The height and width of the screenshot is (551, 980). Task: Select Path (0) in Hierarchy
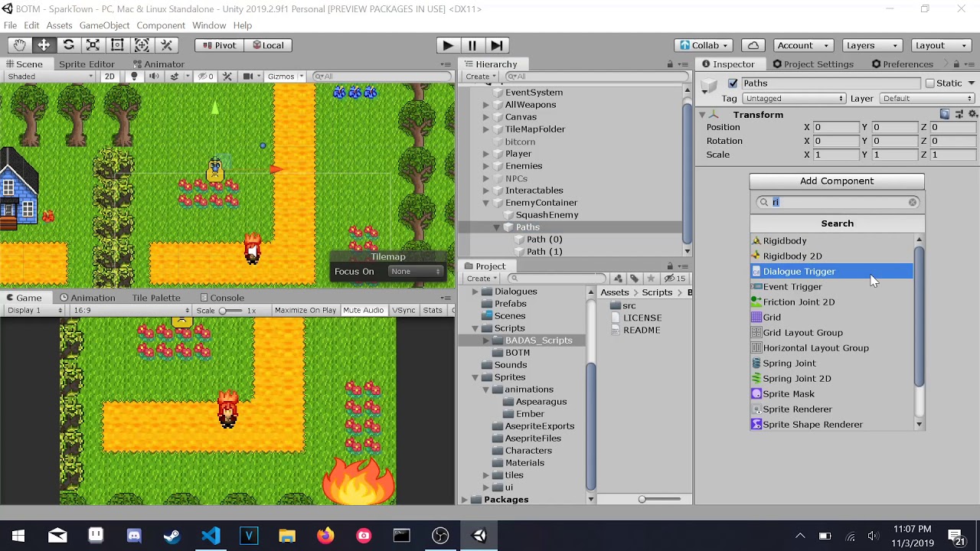544,240
